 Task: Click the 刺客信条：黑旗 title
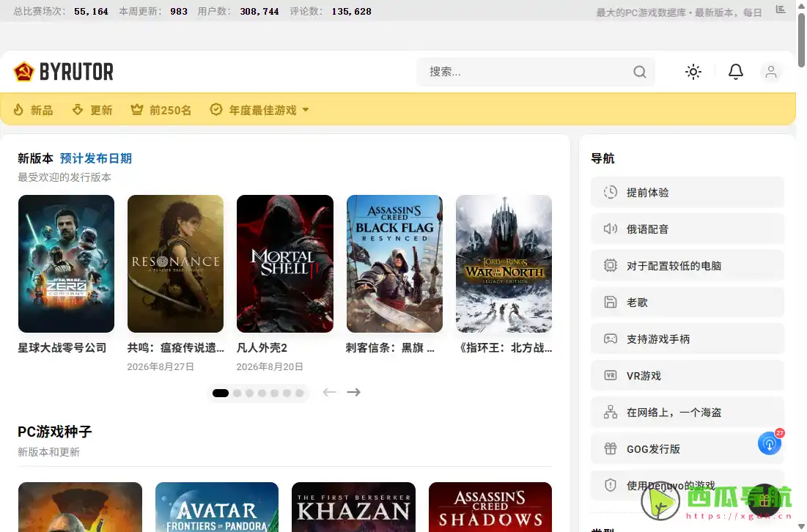click(x=390, y=348)
